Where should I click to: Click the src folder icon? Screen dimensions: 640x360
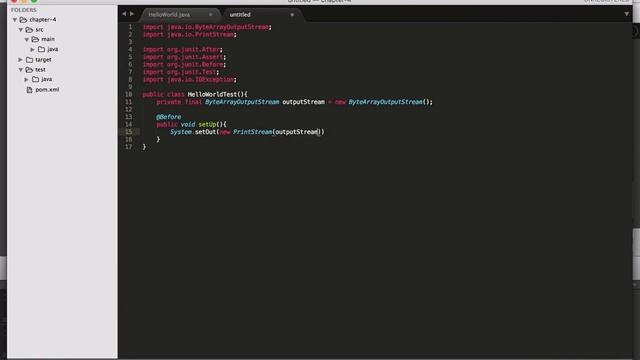(29, 30)
